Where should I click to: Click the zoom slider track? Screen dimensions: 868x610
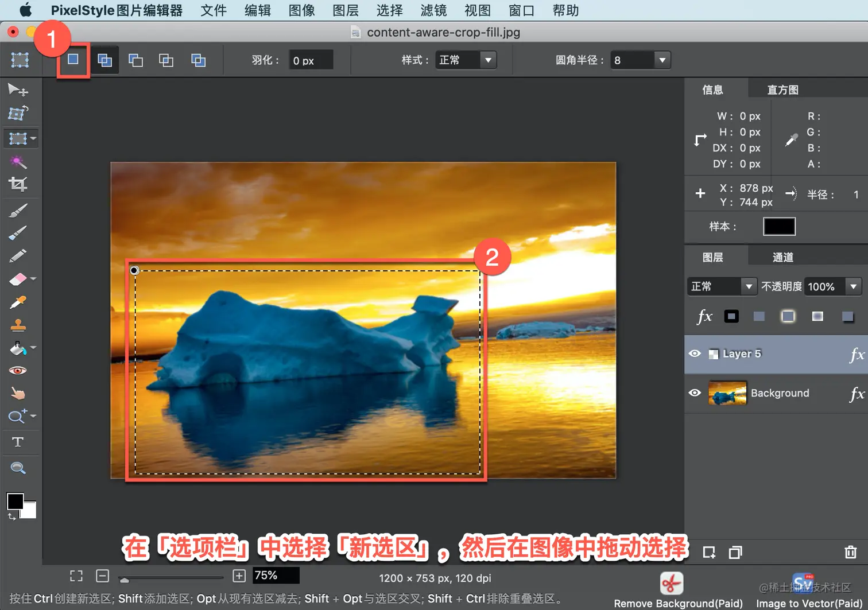tap(170, 577)
